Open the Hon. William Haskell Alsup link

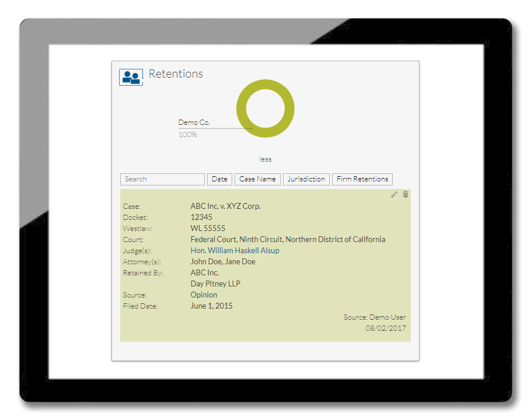tap(235, 250)
